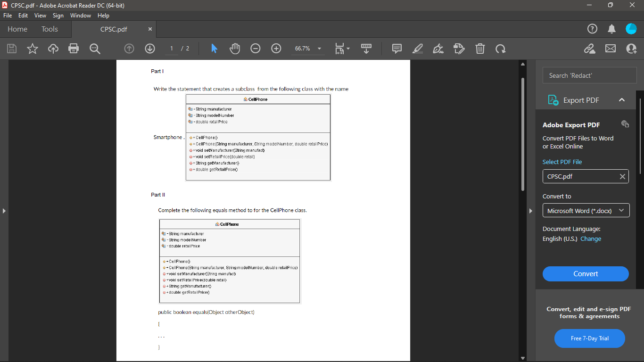The width and height of the screenshot is (644, 362).
Task: Open the email document icon
Action: (610, 49)
